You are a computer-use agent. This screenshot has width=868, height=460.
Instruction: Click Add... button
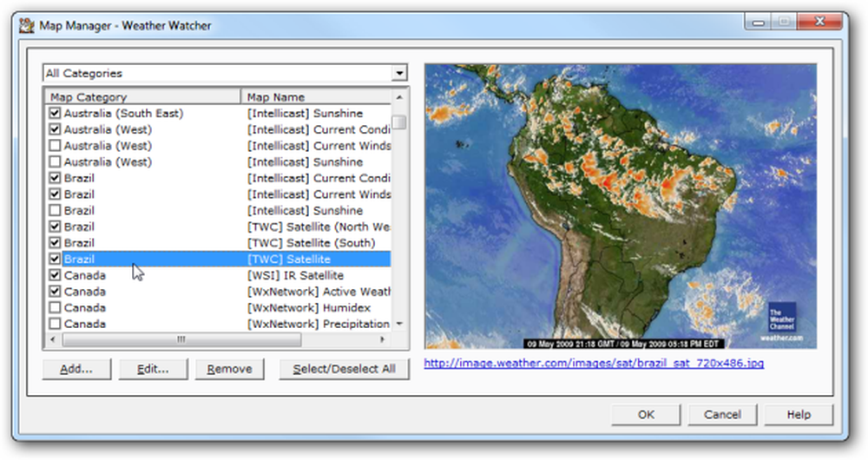76,369
